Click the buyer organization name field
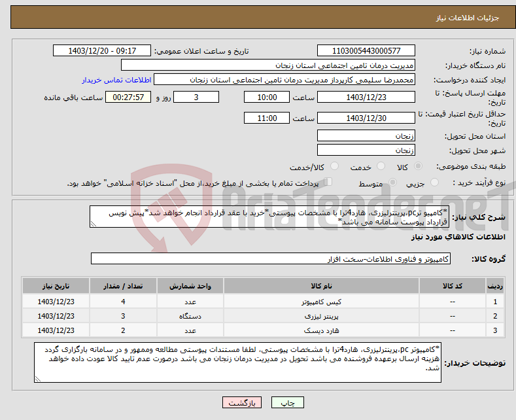Image resolution: width=516 pixels, height=420 pixels. pyautogui.click(x=268, y=65)
